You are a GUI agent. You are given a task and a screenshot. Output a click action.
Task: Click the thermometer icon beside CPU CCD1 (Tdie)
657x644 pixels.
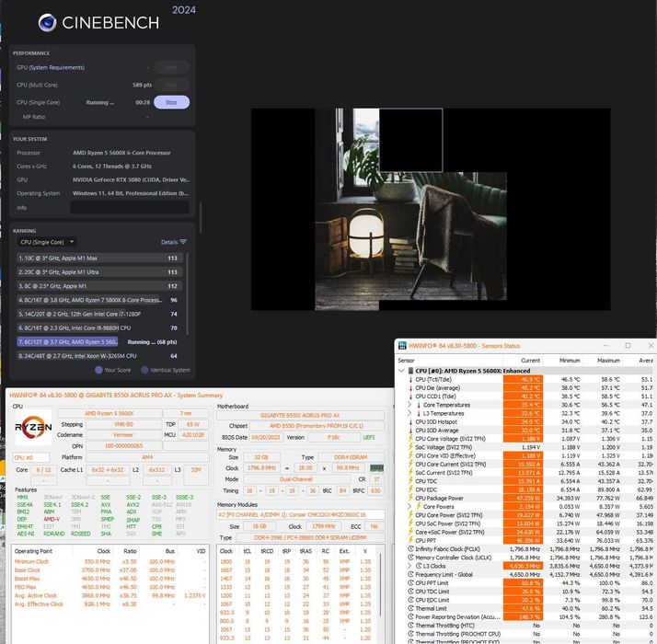pos(410,397)
